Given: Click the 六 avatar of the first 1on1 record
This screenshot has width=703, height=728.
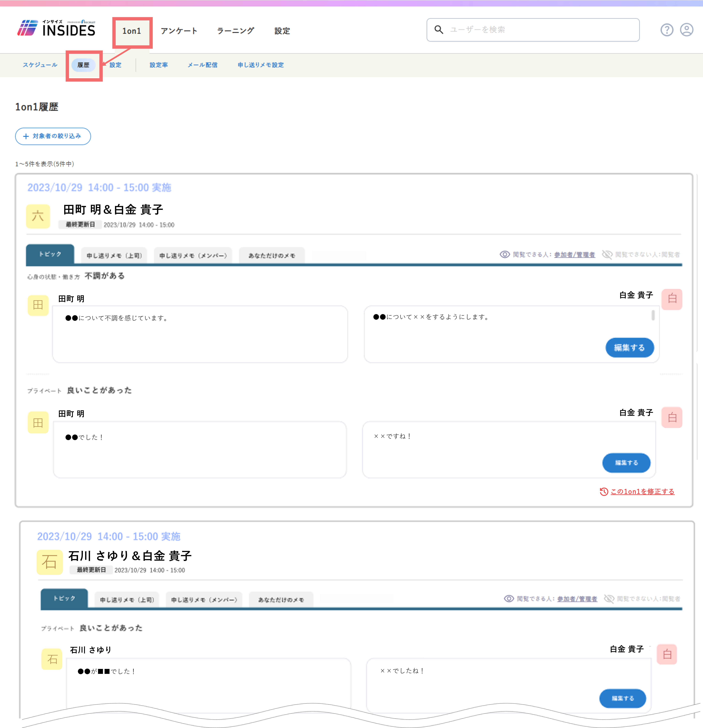Looking at the screenshot, I should (38, 216).
